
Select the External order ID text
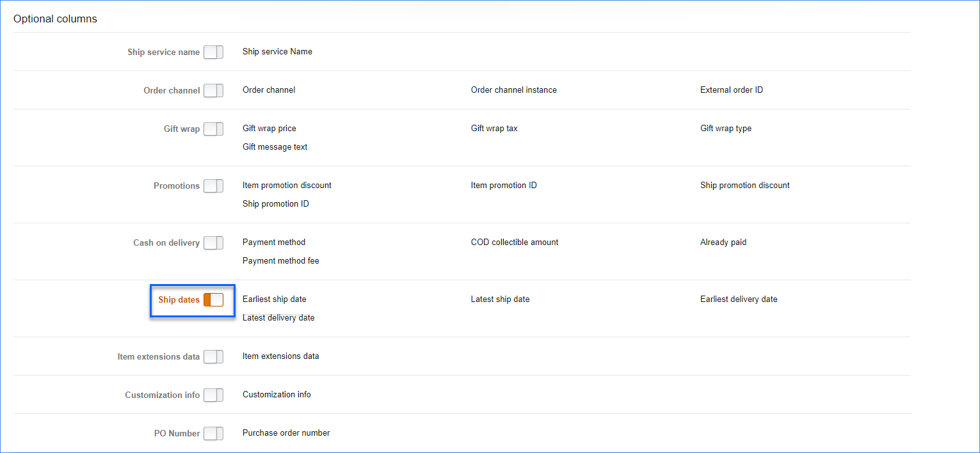click(731, 90)
